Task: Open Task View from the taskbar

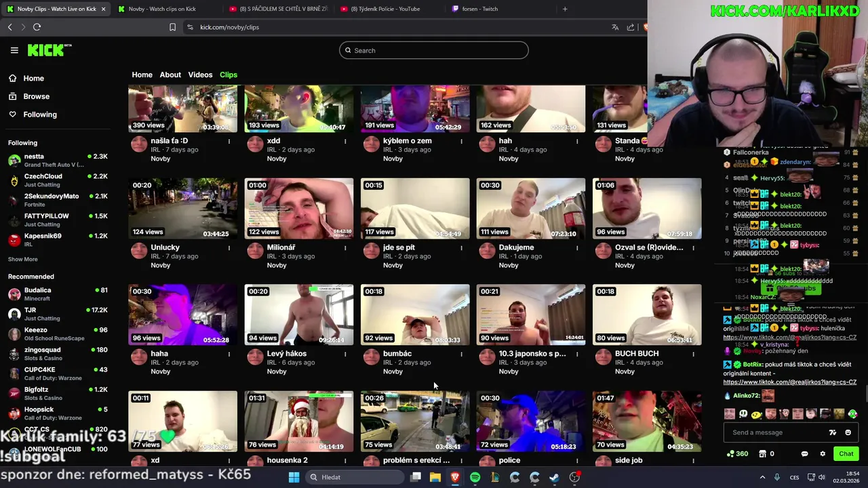Action: 416,477
